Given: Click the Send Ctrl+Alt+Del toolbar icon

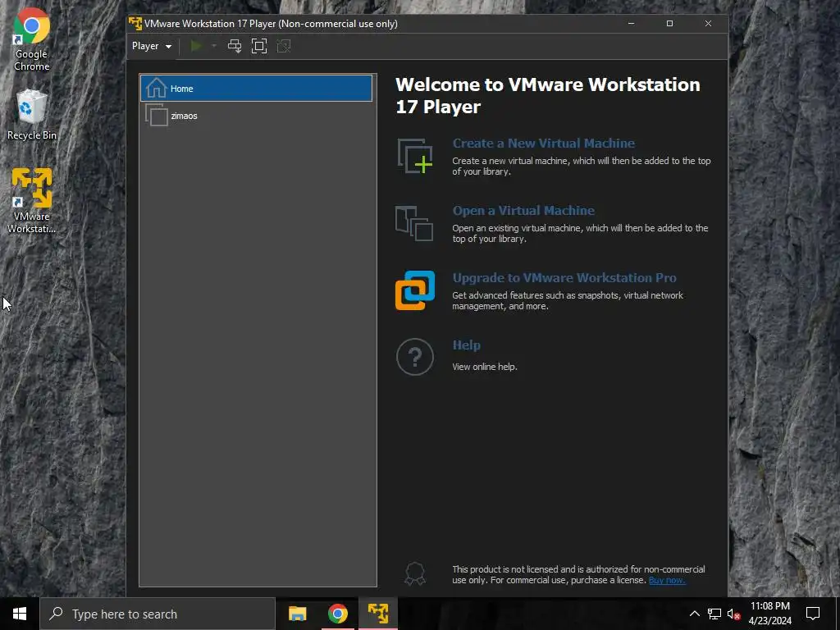Looking at the screenshot, I should [x=235, y=46].
